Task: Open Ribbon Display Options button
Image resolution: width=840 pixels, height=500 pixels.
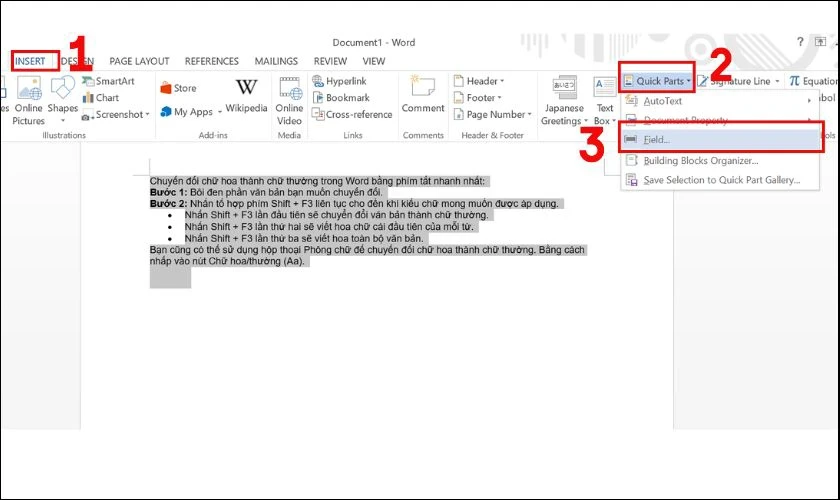Action: tap(820, 42)
